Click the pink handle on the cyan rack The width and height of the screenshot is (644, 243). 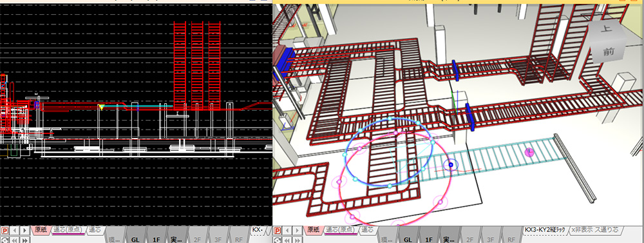[x=529, y=153]
